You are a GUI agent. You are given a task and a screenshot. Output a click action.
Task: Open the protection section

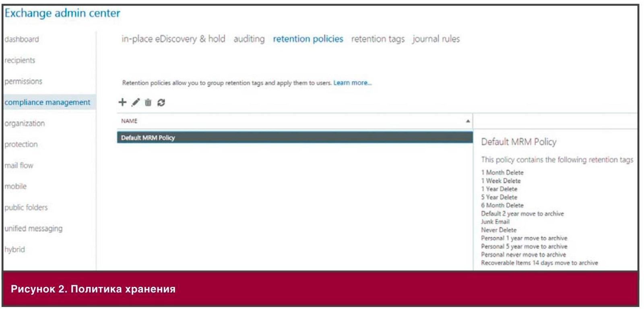(x=21, y=144)
